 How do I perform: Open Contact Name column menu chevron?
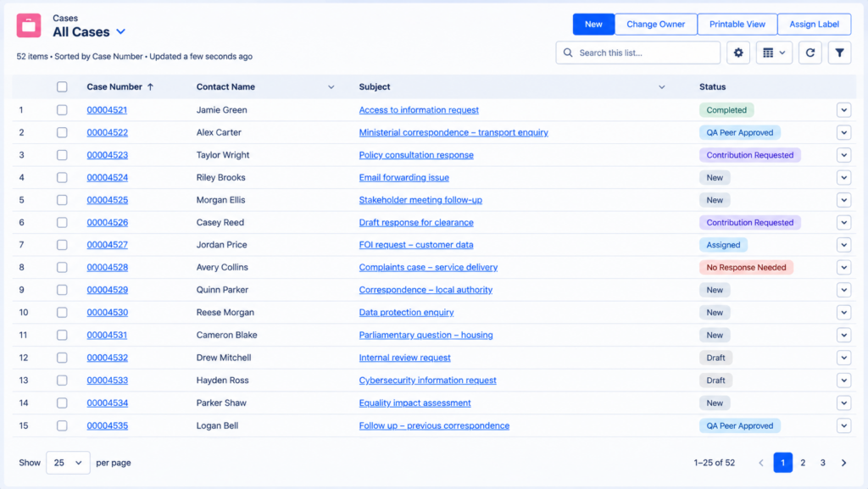click(331, 86)
